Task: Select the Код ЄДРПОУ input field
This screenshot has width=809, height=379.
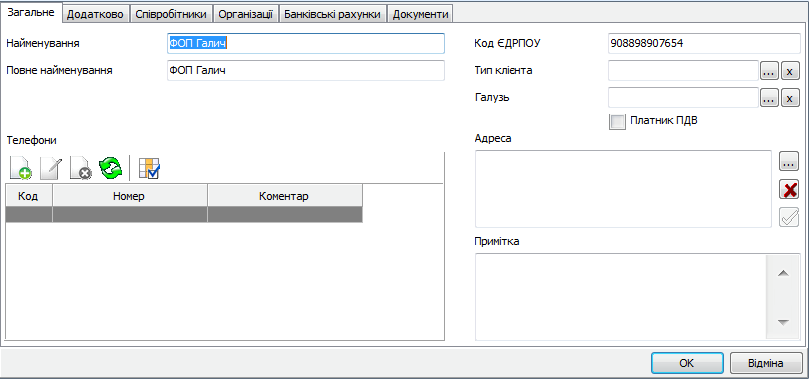Action: click(x=704, y=44)
